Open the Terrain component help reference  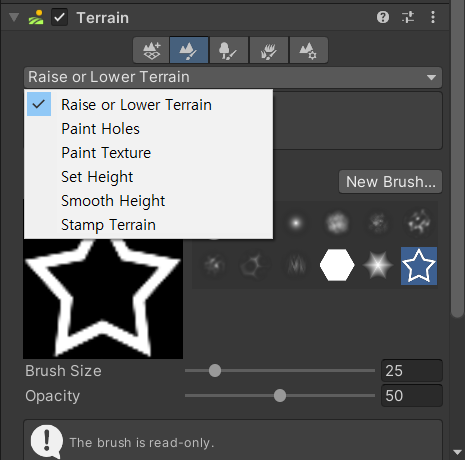coord(383,17)
